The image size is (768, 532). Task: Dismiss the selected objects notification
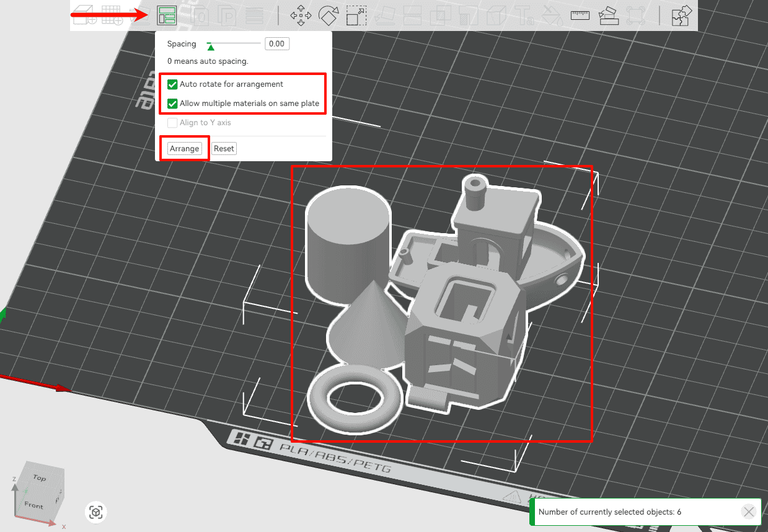749,512
